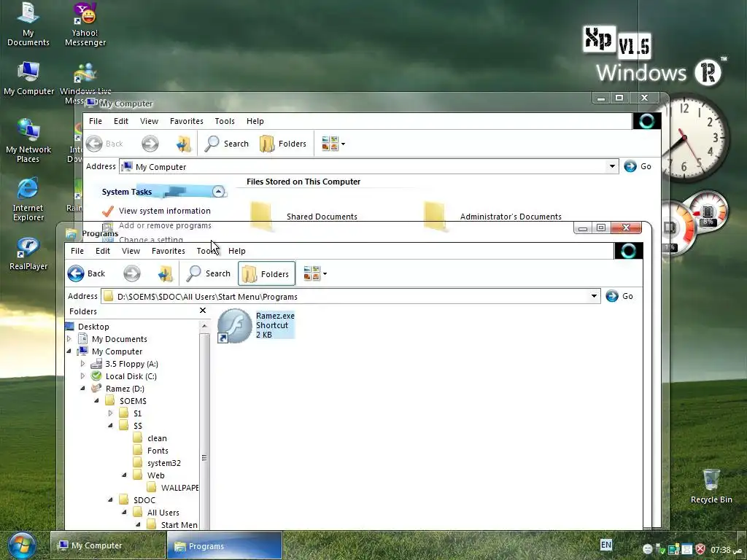Click Go in My Computer window
Viewport: 747px width, 560px height.
pyautogui.click(x=638, y=166)
